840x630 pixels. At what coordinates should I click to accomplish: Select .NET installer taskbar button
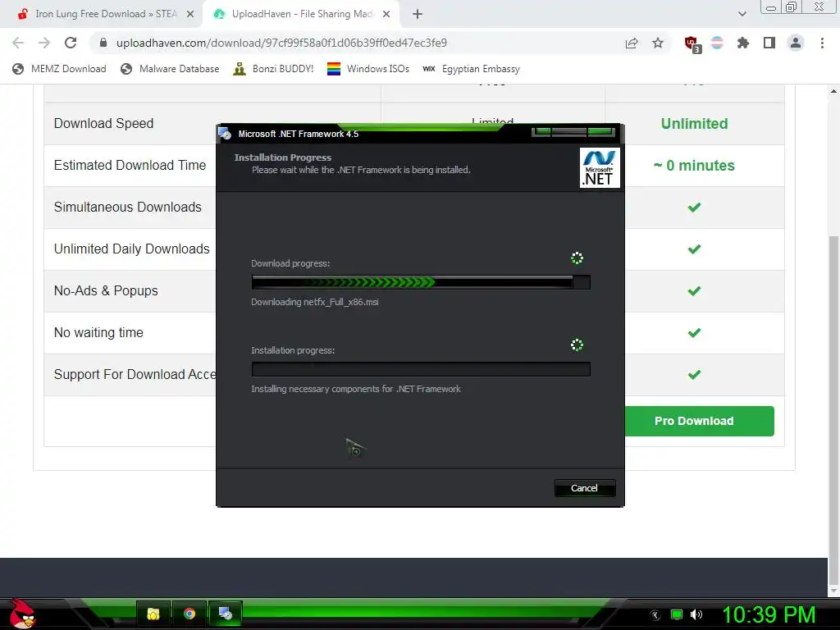[x=226, y=614]
